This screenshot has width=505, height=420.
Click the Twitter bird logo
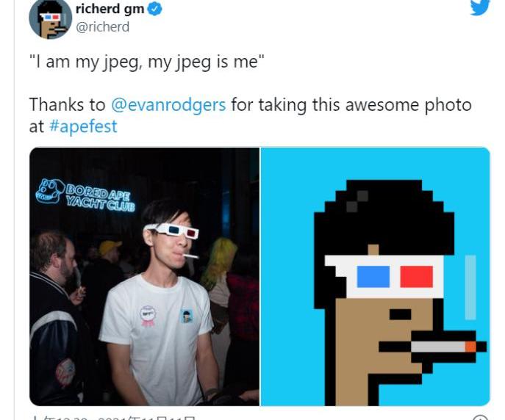480,7
